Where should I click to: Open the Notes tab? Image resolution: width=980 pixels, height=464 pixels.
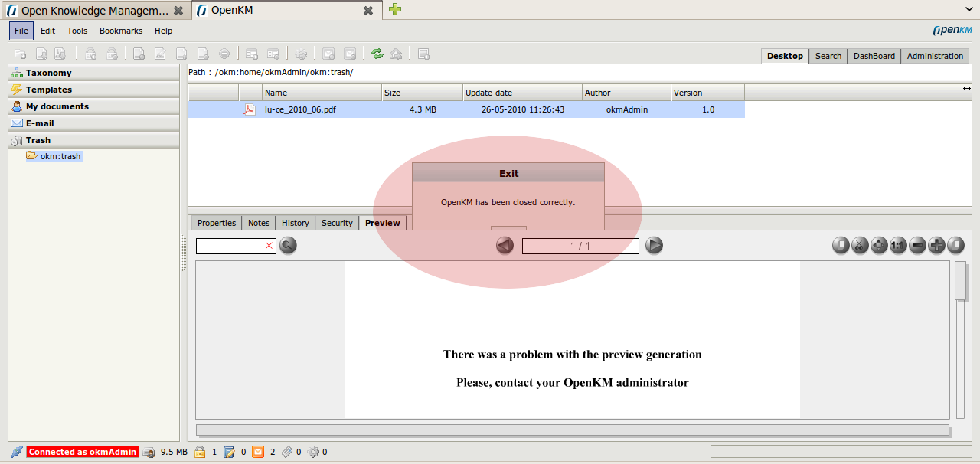pos(259,223)
